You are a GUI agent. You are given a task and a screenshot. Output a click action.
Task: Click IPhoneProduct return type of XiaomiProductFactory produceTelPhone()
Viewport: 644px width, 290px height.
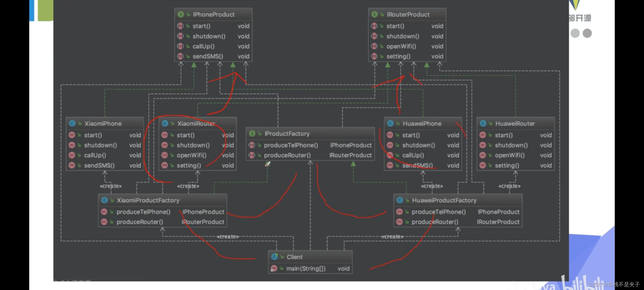click(x=203, y=212)
